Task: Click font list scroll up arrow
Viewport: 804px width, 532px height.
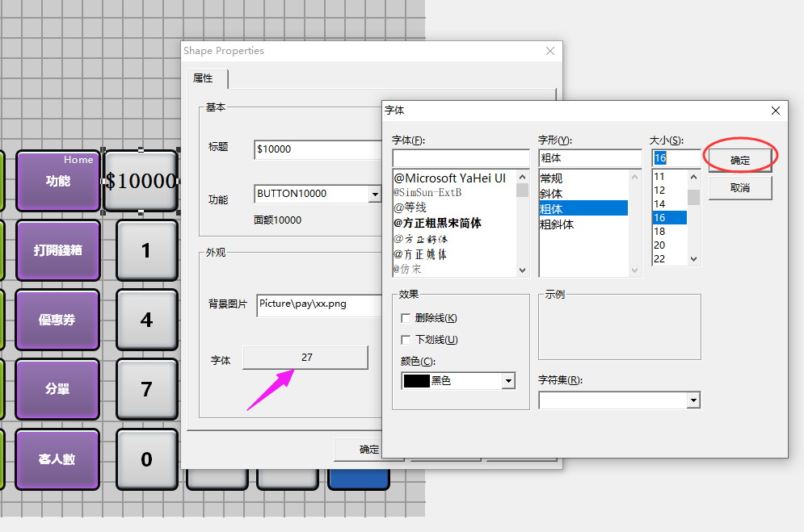Action: [523, 177]
